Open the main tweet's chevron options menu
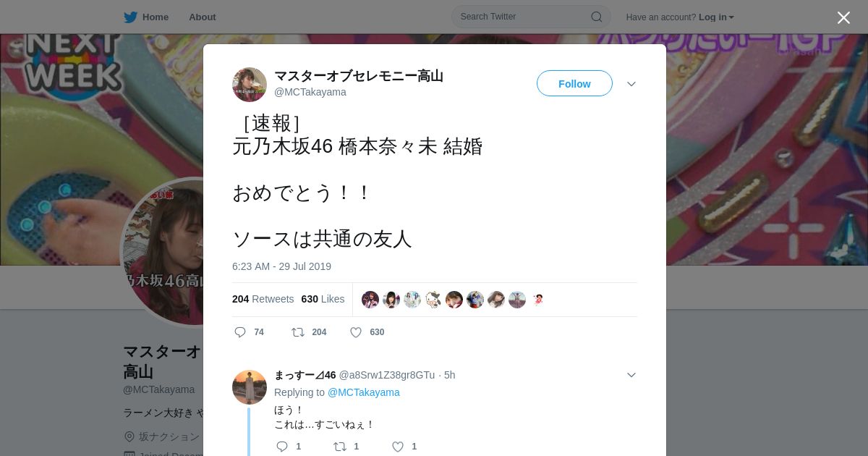This screenshot has height=456, width=868. coord(631,84)
